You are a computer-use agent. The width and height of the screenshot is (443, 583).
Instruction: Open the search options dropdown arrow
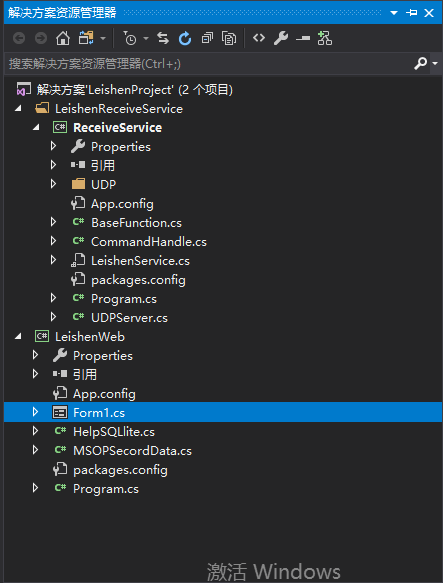(x=435, y=64)
